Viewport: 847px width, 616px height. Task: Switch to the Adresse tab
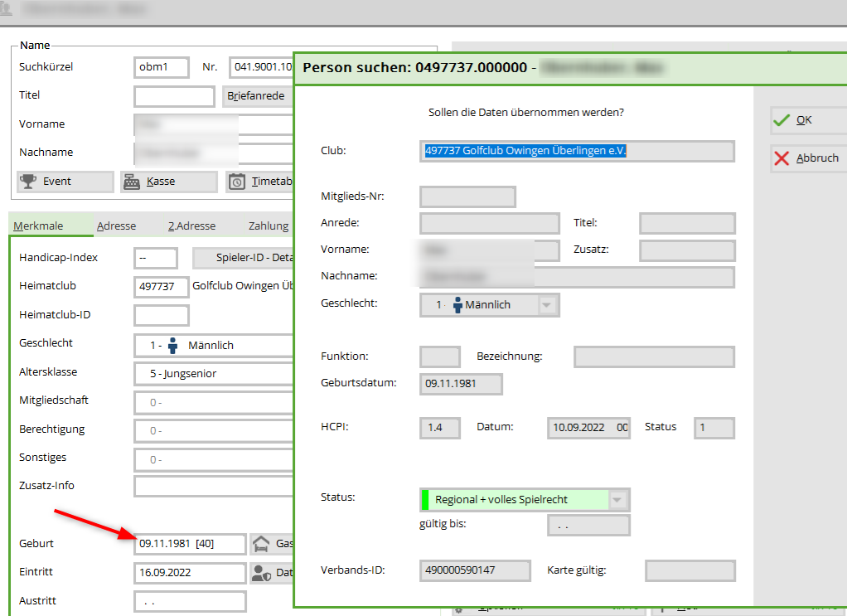click(116, 226)
